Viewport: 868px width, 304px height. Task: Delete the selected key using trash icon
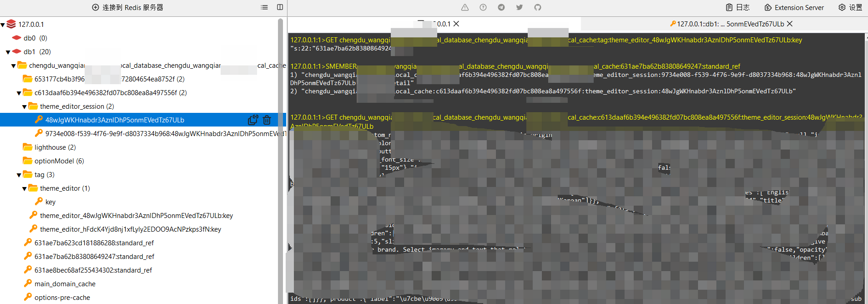tap(267, 120)
